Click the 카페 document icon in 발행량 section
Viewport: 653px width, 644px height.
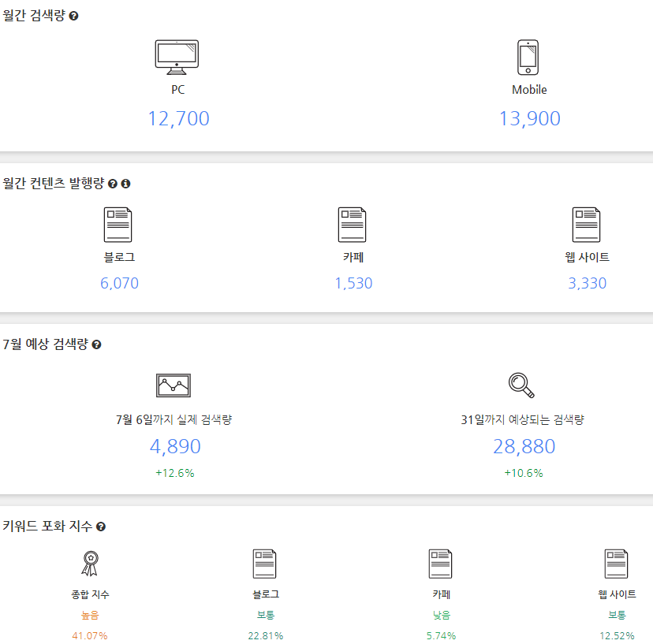(x=353, y=225)
